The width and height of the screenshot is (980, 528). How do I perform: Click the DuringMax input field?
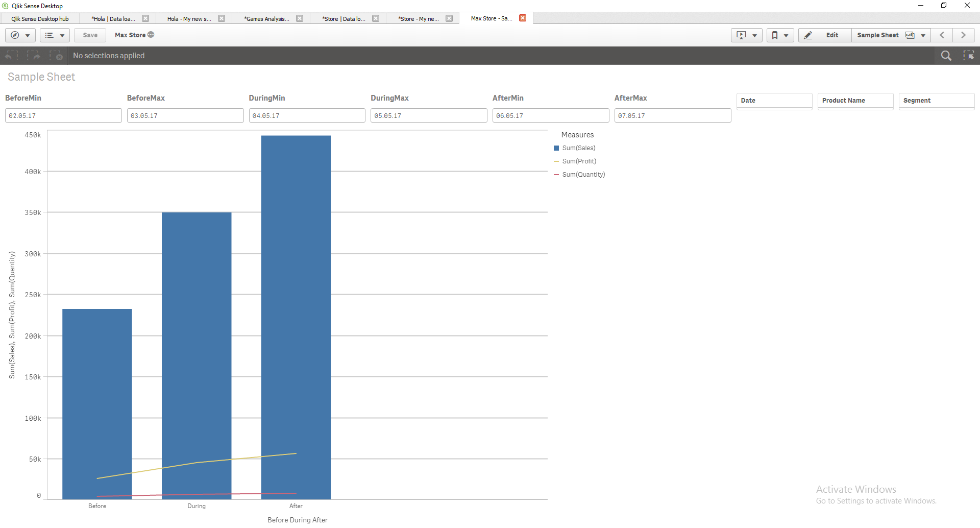tap(429, 115)
